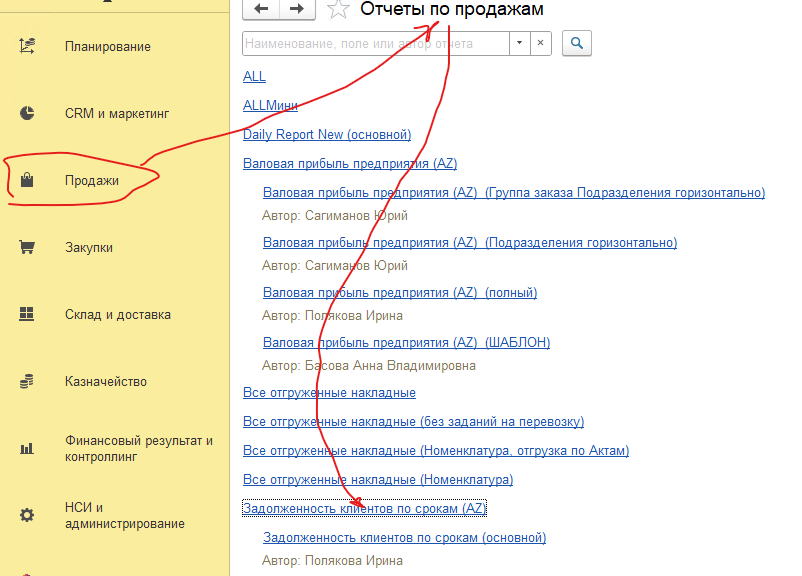Click the Казначейство coins icon
Viewport: 802px width, 576px height.
[27, 381]
